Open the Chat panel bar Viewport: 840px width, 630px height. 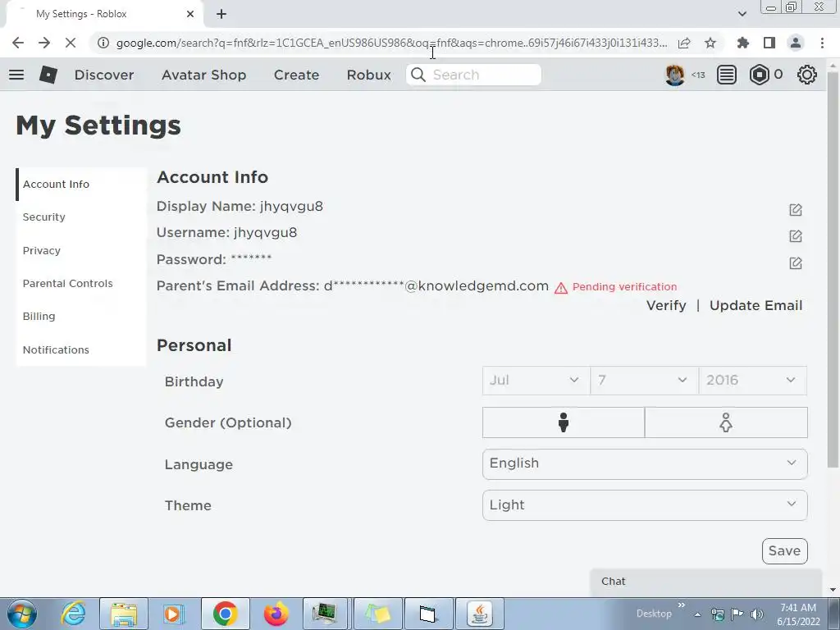(706, 582)
